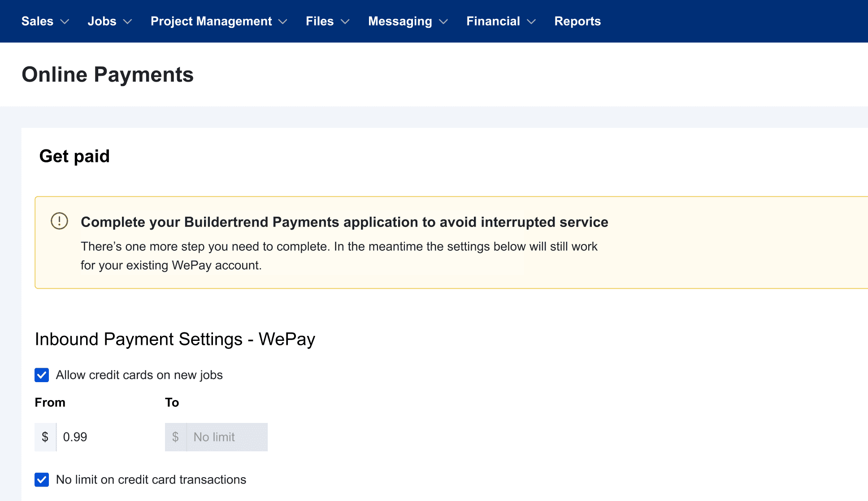Open the Reports menu item
This screenshot has height=501, width=868.
[x=577, y=21]
